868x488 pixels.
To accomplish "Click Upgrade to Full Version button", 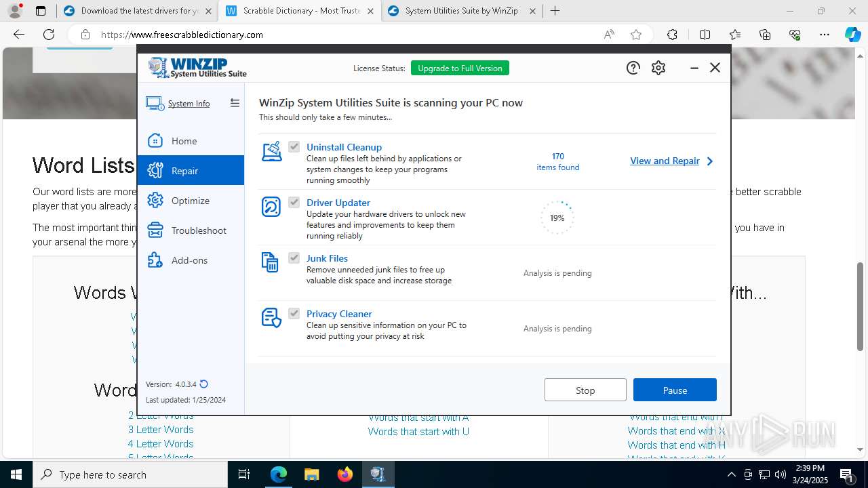I will pyautogui.click(x=460, y=68).
